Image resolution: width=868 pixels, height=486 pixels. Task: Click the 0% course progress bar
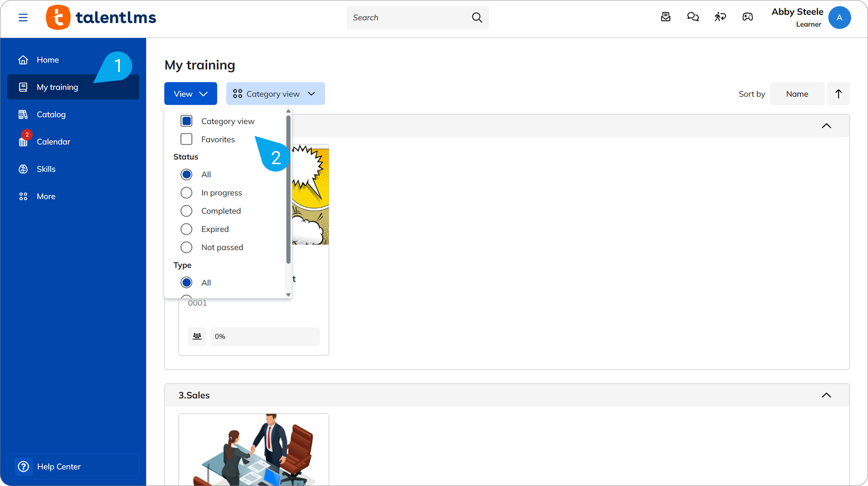(265, 336)
